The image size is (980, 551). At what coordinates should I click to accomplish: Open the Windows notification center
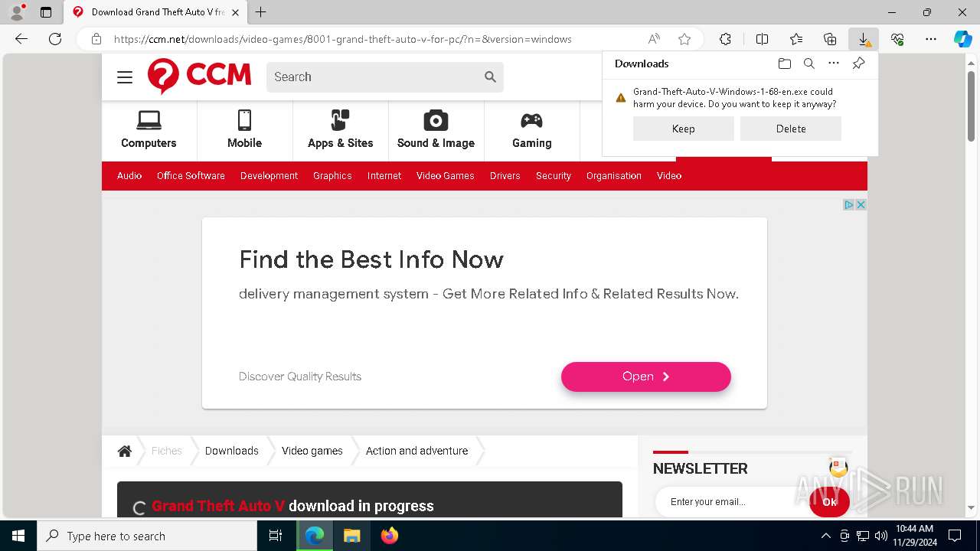[955, 536]
